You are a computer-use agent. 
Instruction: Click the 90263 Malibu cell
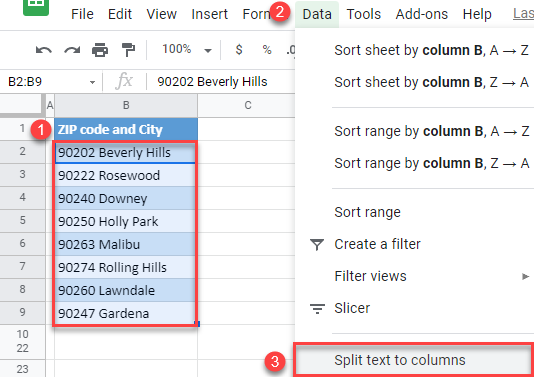125,244
